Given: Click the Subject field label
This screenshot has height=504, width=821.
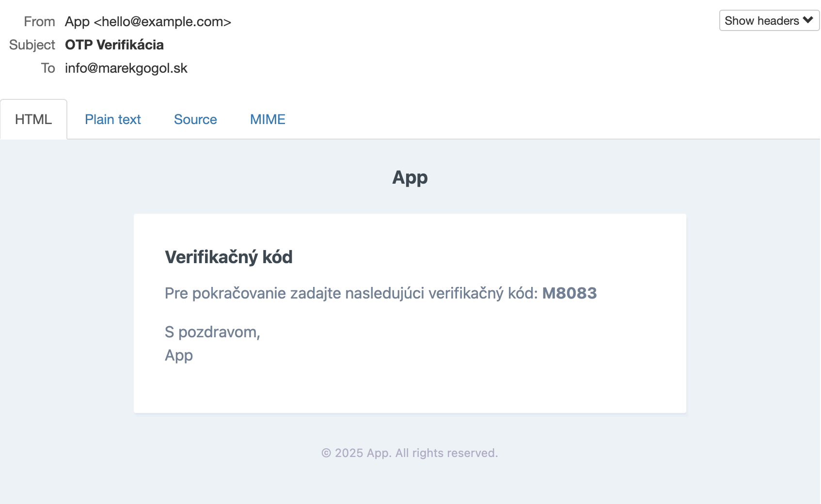Looking at the screenshot, I should tap(32, 45).
